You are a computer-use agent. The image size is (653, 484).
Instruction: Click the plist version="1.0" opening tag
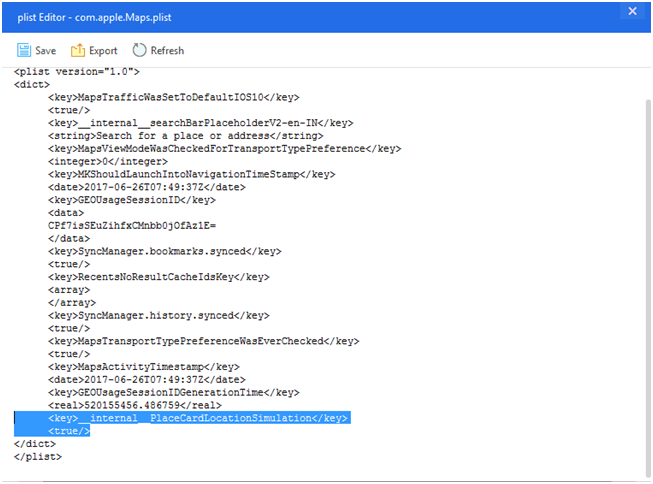[x=77, y=72]
